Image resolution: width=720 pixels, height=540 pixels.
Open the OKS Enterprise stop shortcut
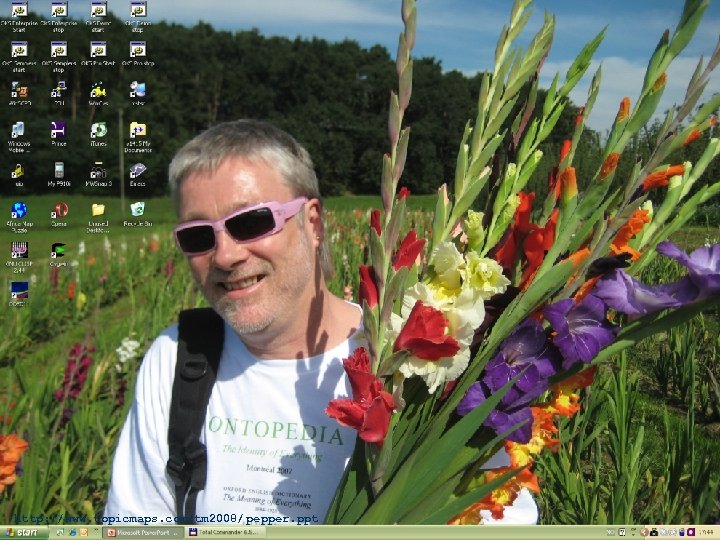[59, 17]
